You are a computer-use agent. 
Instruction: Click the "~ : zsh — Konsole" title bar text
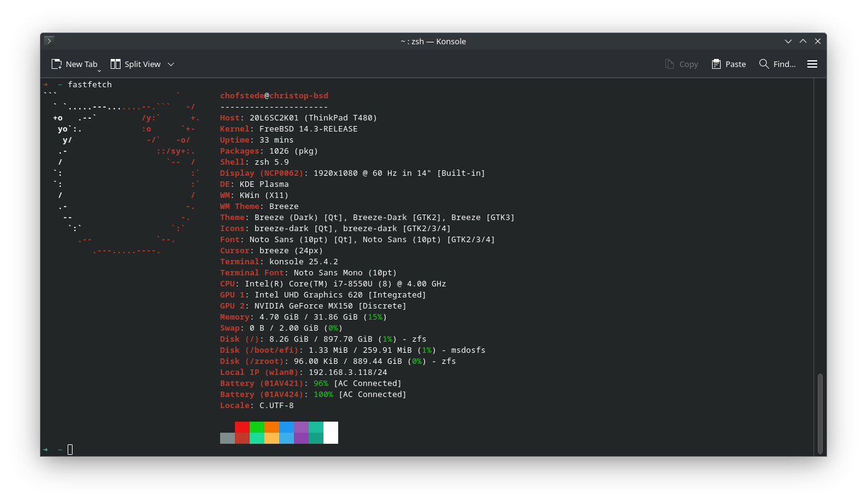pyautogui.click(x=433, y=41)
